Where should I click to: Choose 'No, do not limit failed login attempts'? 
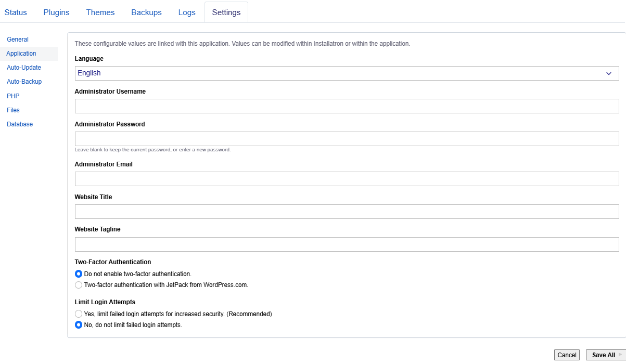coord(79,325)
